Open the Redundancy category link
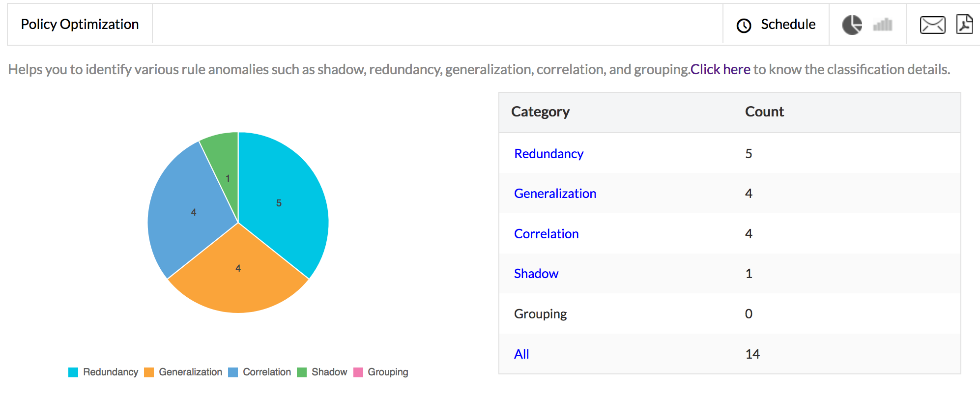This screenshot has width=980, height=396. [548, 154]
